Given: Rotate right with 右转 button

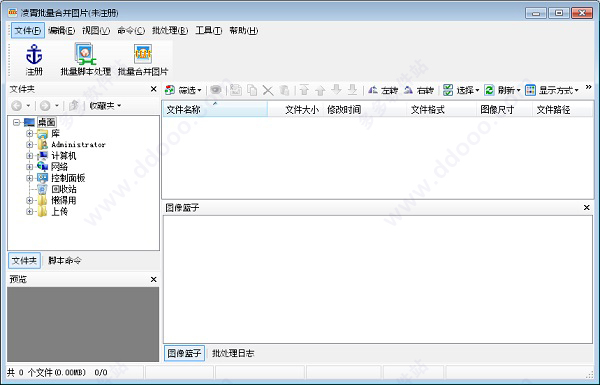Looking at the screenshot, I should 419,90.
